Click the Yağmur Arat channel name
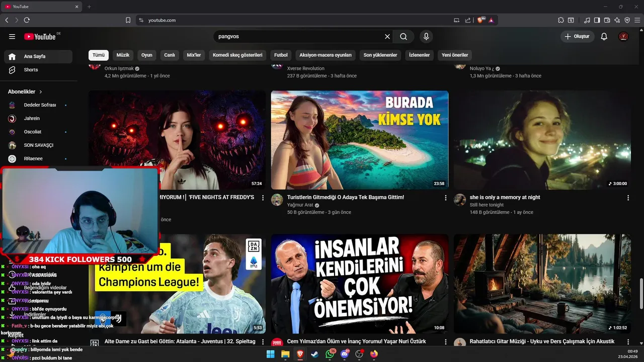 [x=300, y=205]
